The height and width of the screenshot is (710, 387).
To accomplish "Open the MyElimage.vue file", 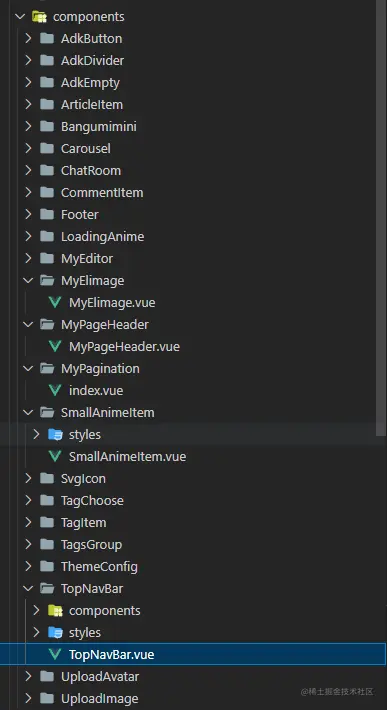I will 112,303.
